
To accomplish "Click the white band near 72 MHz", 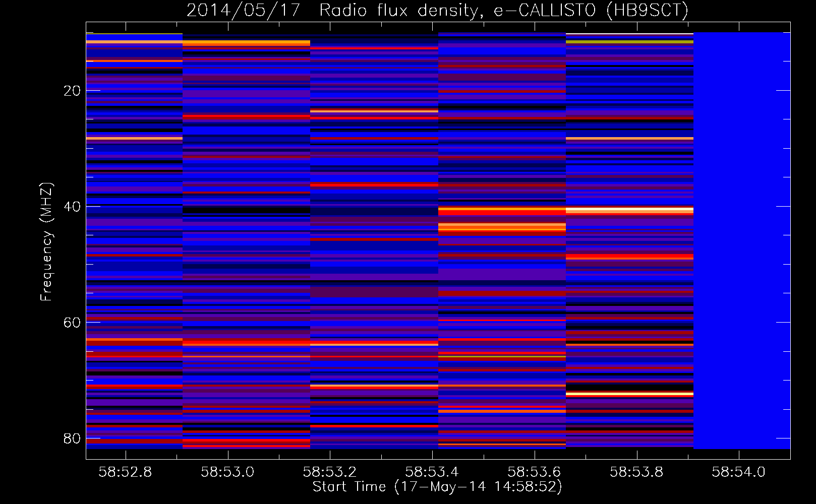I will [x=629, y=394].
